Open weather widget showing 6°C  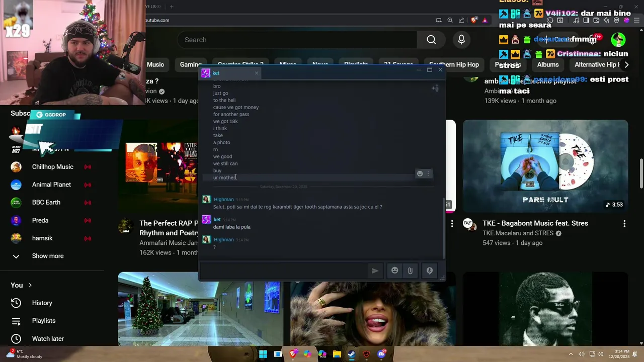23,354
